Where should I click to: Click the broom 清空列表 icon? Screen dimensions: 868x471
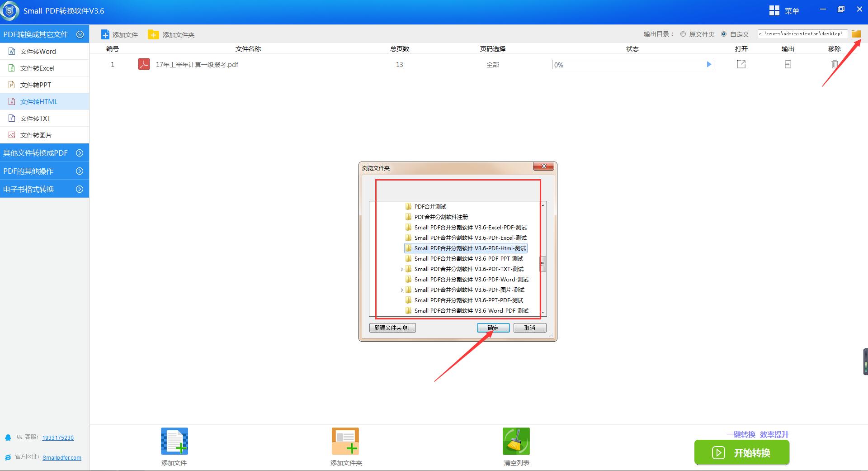pos(516,441)
